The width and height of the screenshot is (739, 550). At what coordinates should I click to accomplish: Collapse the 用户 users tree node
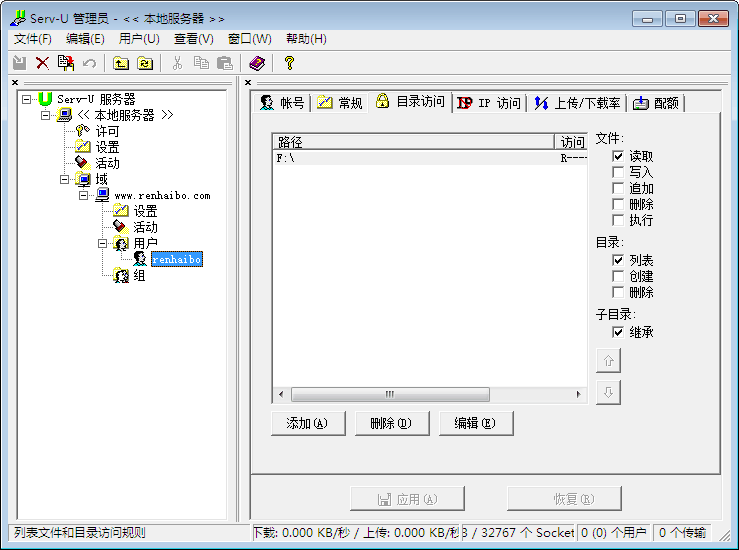(x=103, y=243)
